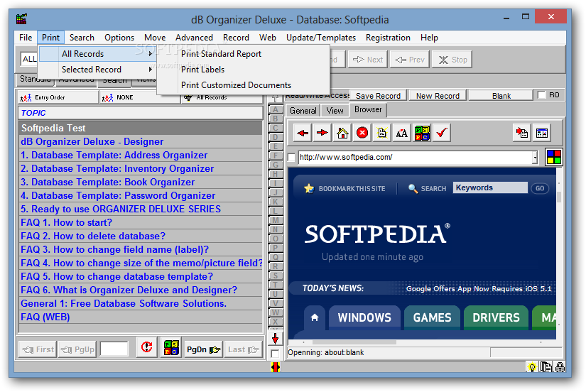Click the M letter in alphabet index
Screen dimensions: 586x392
click(276, 220)
